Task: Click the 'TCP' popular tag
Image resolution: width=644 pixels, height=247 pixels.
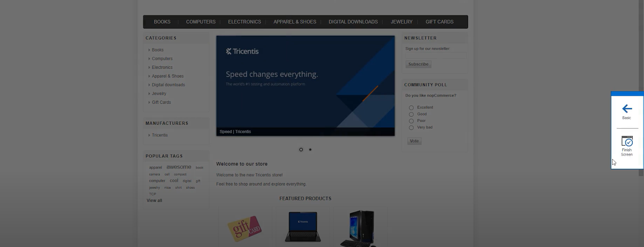Action: pyautogui.click(x=153, y=194)
